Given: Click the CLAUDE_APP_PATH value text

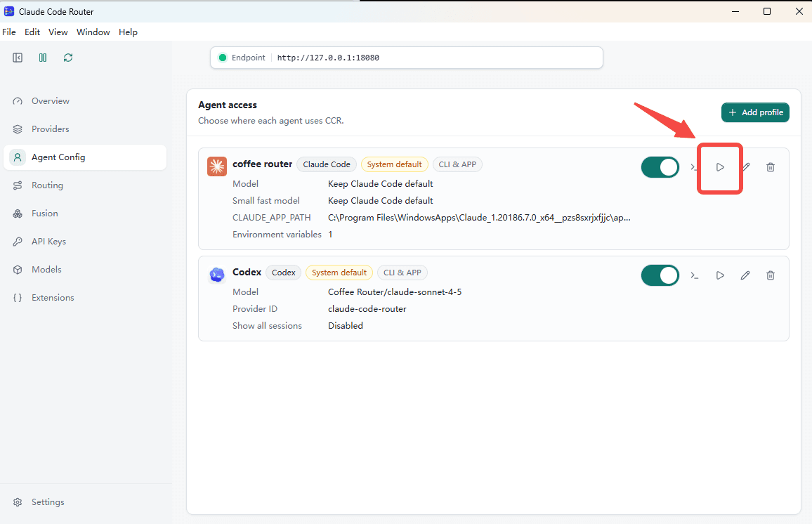Looking at the screenshot, I should click(x=479, y=218).
